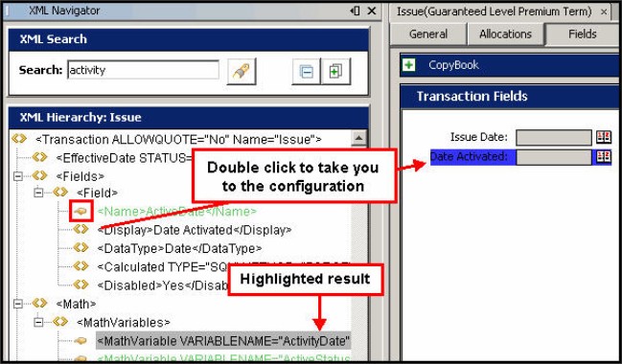Click the CopyBook section header

click(509, 65)
